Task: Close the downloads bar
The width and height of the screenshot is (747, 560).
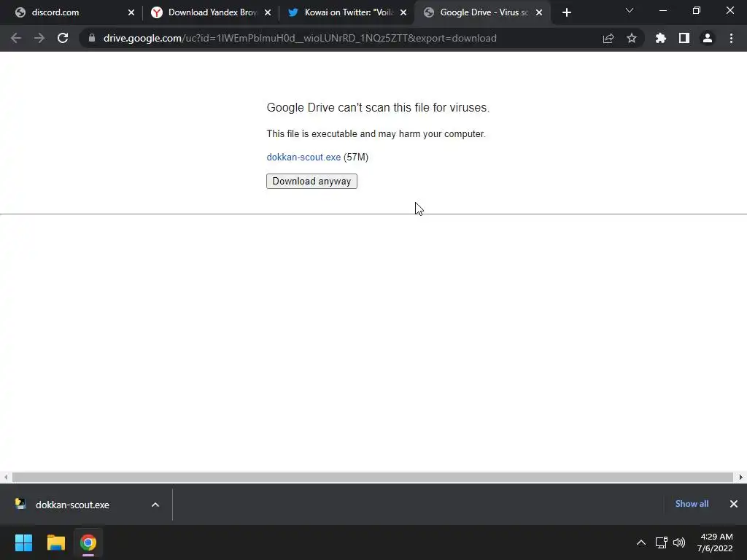Action: 734,504
